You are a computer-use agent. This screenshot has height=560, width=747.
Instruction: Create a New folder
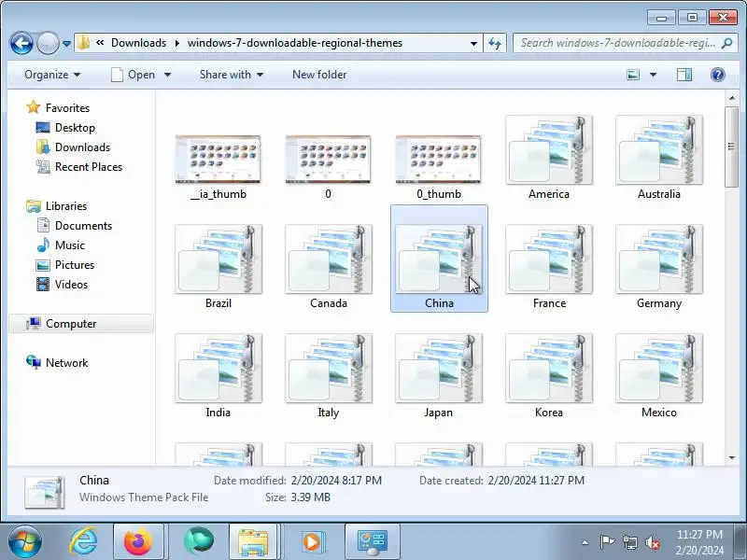(x=319, y=75)
